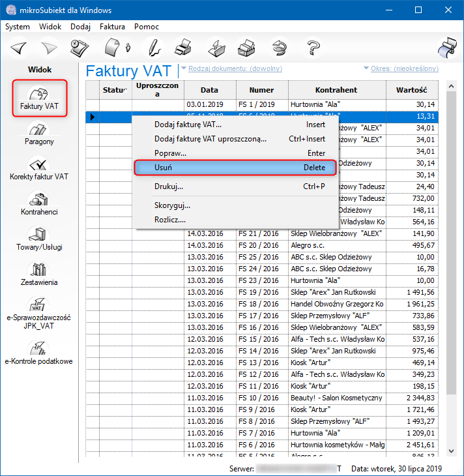464x476 pixels.
Task: Open the Faktura menu in menu bar
Action: coord(112,27)
